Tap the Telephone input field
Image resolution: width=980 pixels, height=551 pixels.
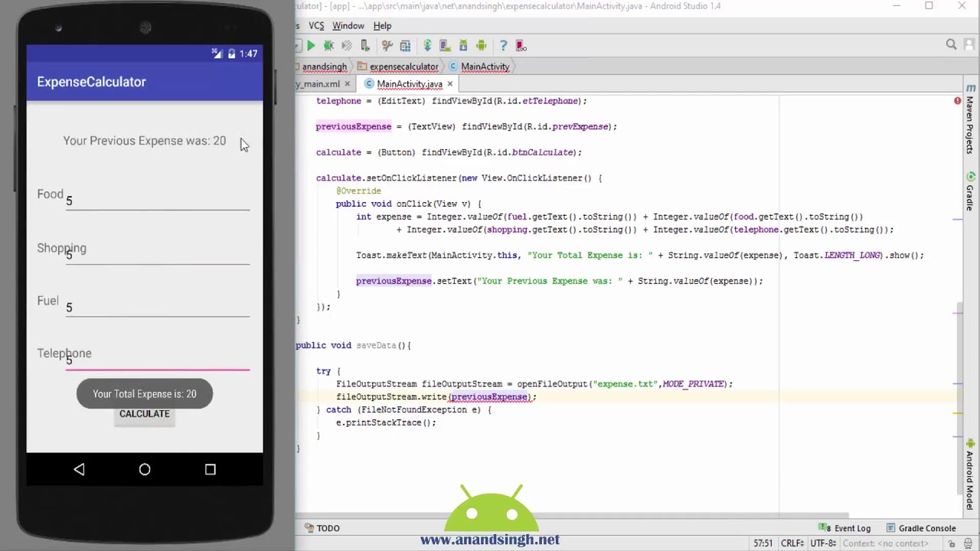[158, 360]
